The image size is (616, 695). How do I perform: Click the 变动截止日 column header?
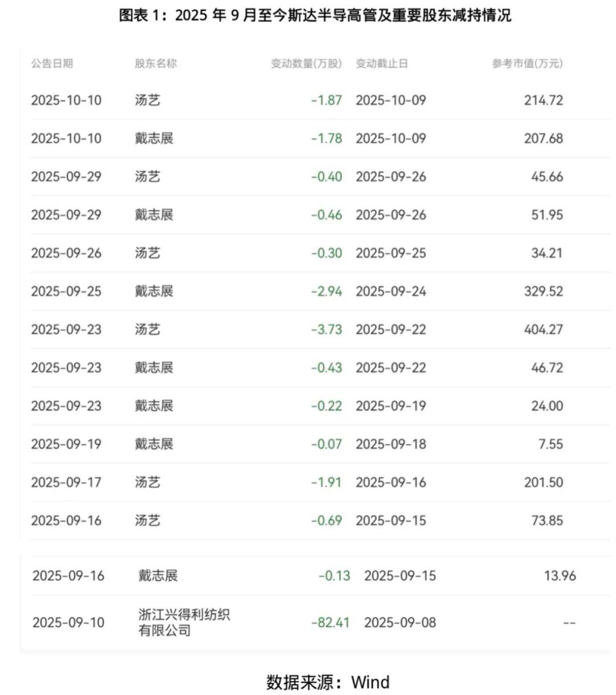point(382,63)
